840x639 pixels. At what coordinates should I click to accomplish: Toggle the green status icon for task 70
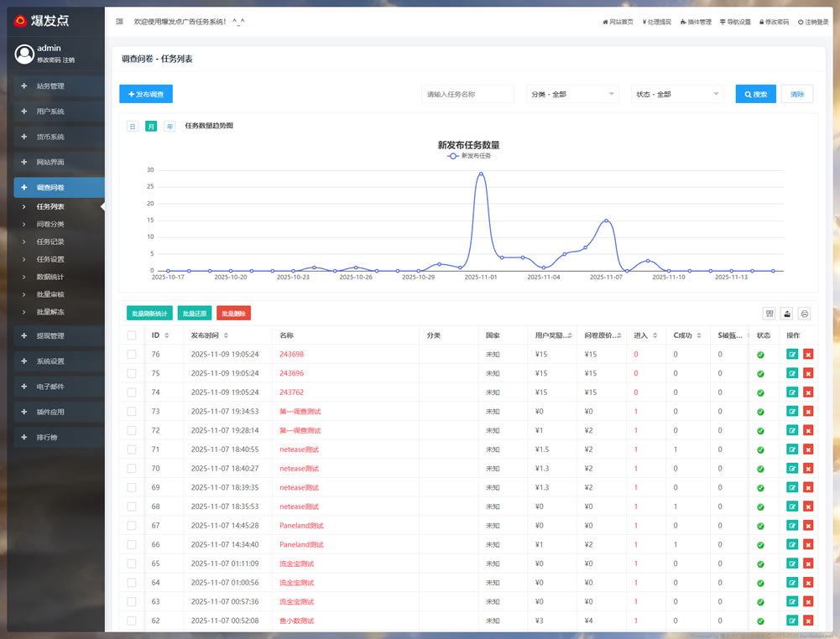[x=760, y=469]
